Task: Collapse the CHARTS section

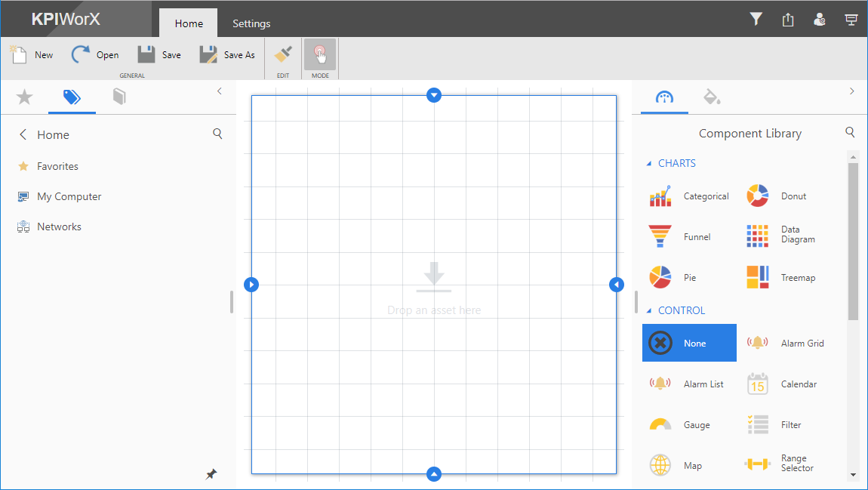Action: tap(649, 164)
